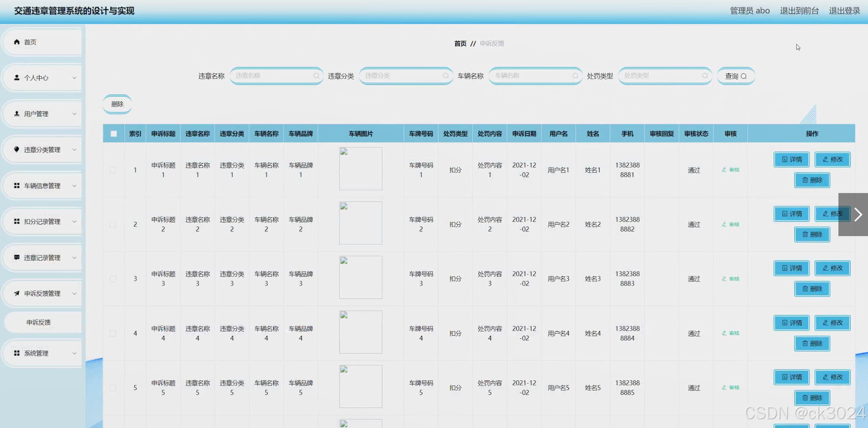This screenshot has height=428, width=868.
Task: Click 审核 pencil icon in row 3
Action: (724, 279)
